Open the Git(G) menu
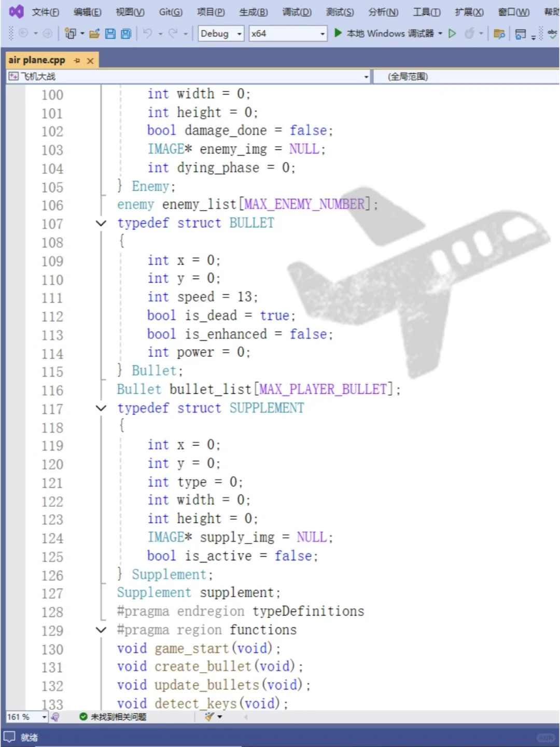 click(x=171, y=12)
